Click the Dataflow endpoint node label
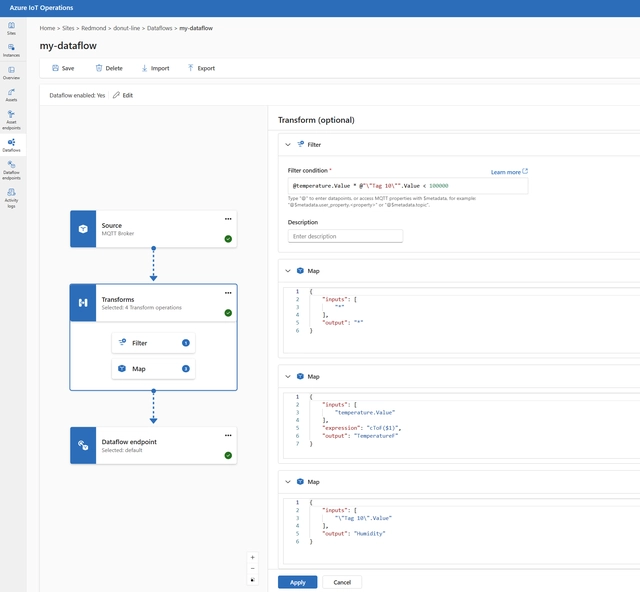 pyautogui.click(x=129, y=442)
